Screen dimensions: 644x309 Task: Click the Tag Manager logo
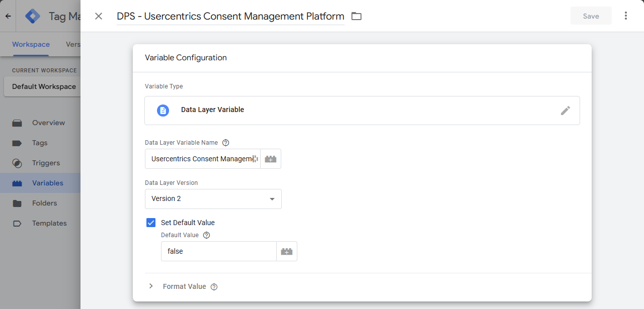pos(33,16)
